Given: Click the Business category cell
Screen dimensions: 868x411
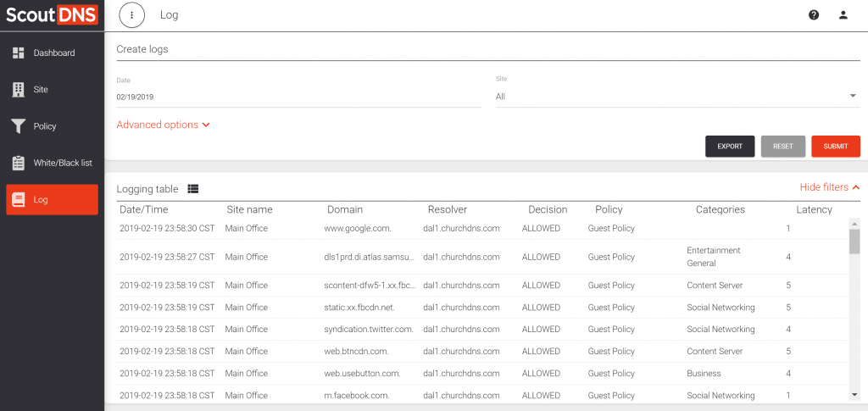Looking at the screenshot, I should point(704,374).
